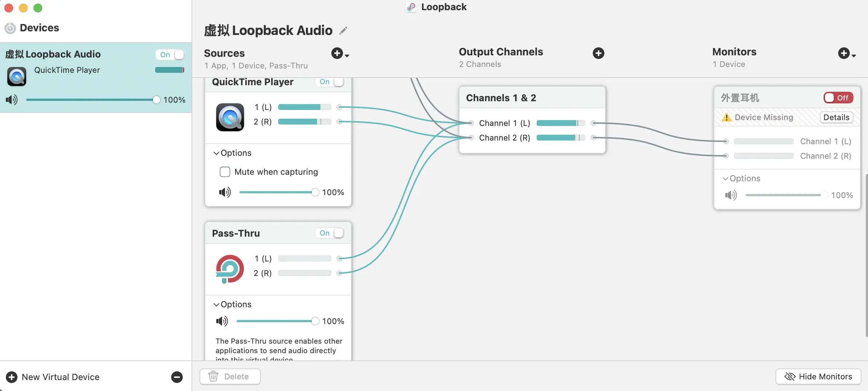The height and width of the screenshot is (391, 868).
Task: Open the Device Missing Details
Action: (836, 117)
